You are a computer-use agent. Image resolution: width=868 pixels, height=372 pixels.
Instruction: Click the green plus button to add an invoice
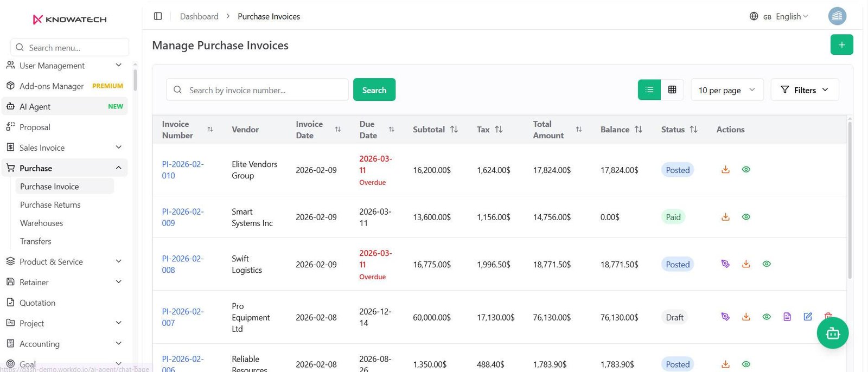841,45
